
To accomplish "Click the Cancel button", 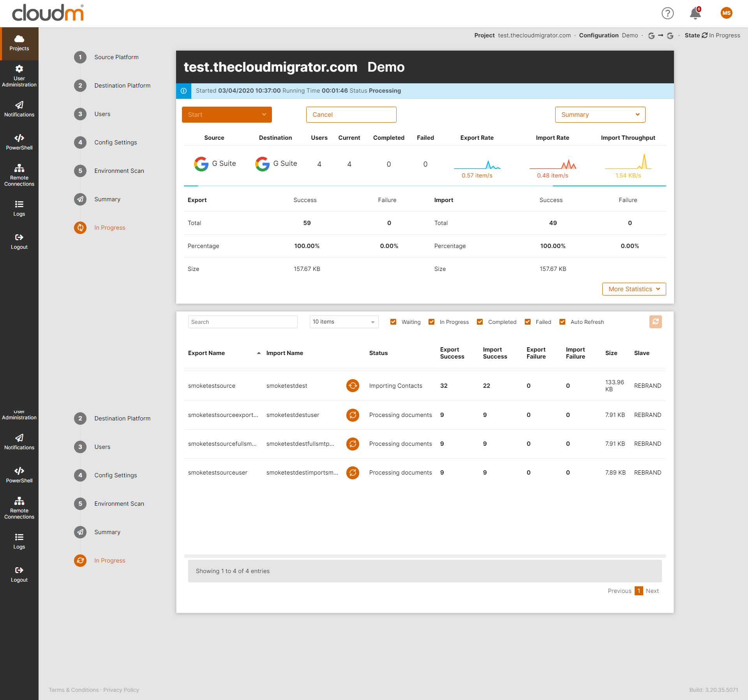I will coord(351,114).
